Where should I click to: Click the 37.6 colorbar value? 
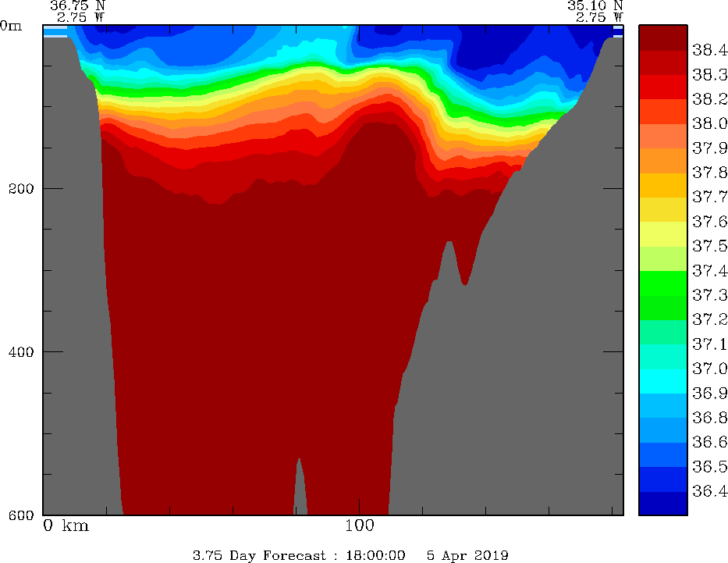[709, 222]
